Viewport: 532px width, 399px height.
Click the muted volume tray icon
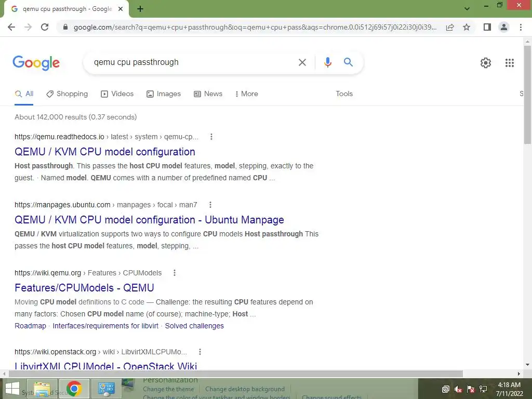point(458,389)
